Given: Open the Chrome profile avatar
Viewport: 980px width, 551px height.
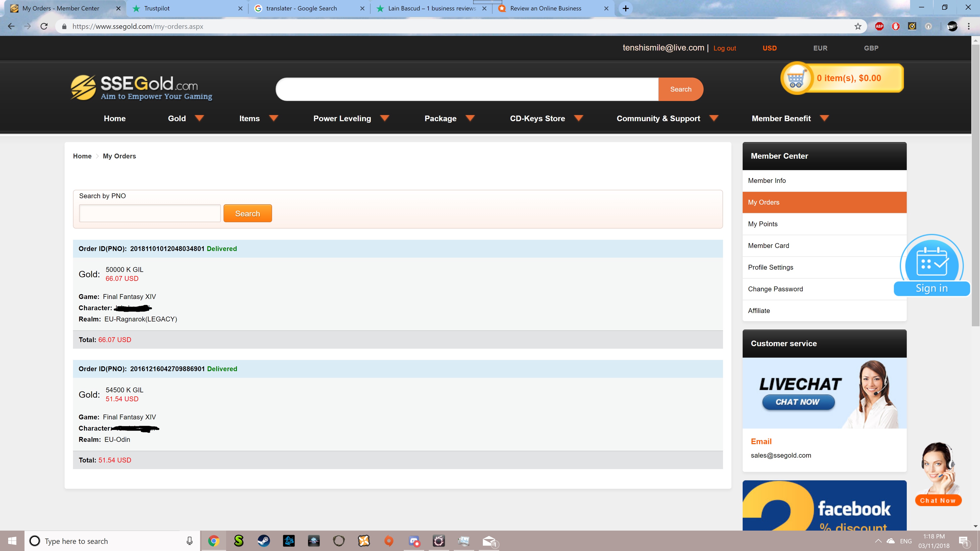Looking at the screenshot, I should click(952, 26).
